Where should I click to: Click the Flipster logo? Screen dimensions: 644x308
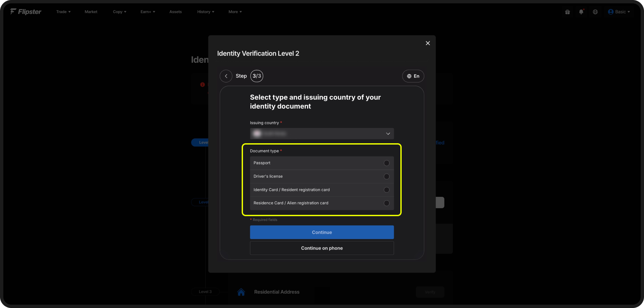(x=26, y=12)
